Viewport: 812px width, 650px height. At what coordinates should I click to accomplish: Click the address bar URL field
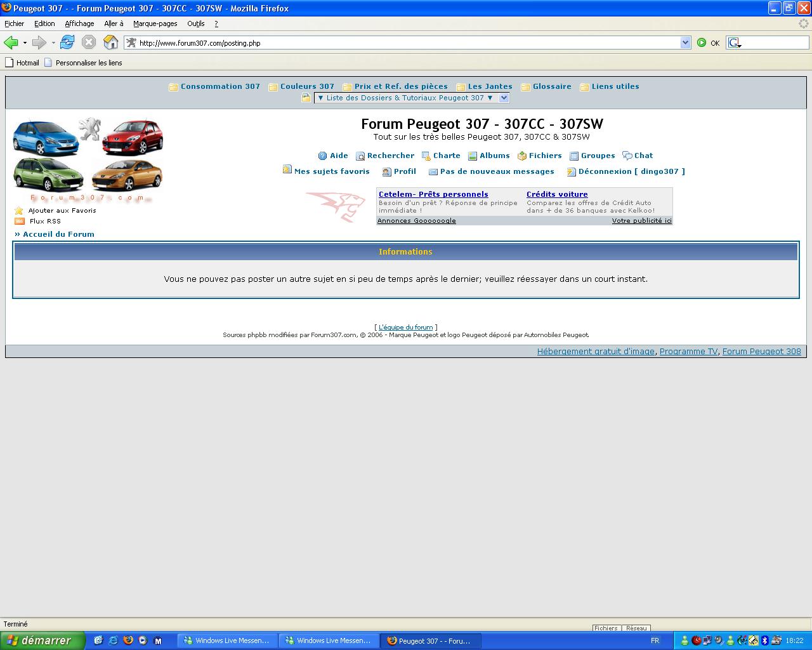409,43
